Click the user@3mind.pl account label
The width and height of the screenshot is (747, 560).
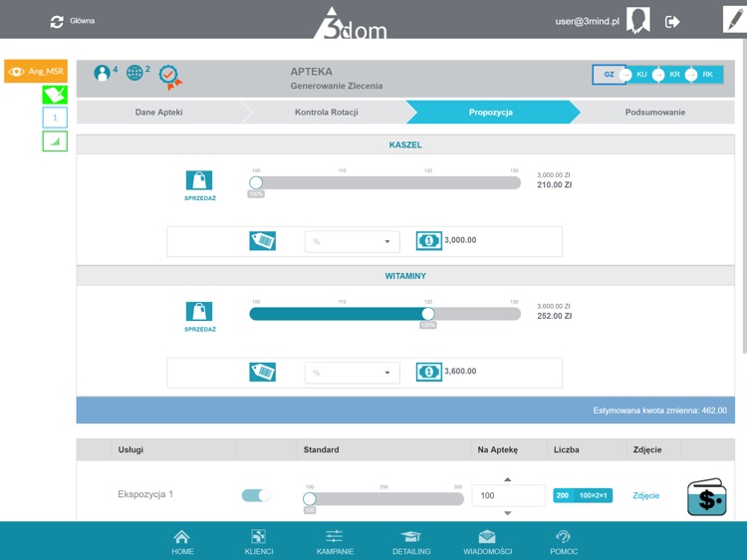coord(587,22)
